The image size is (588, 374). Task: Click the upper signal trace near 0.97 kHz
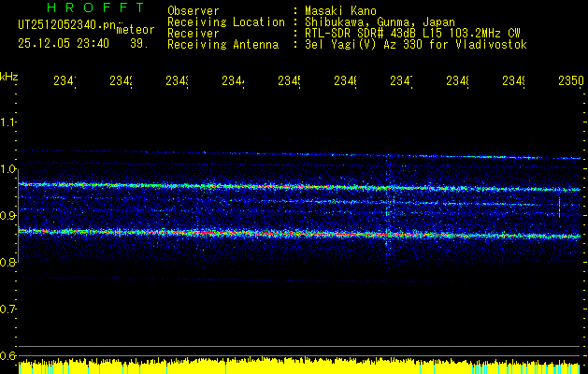tap(280, 187)
